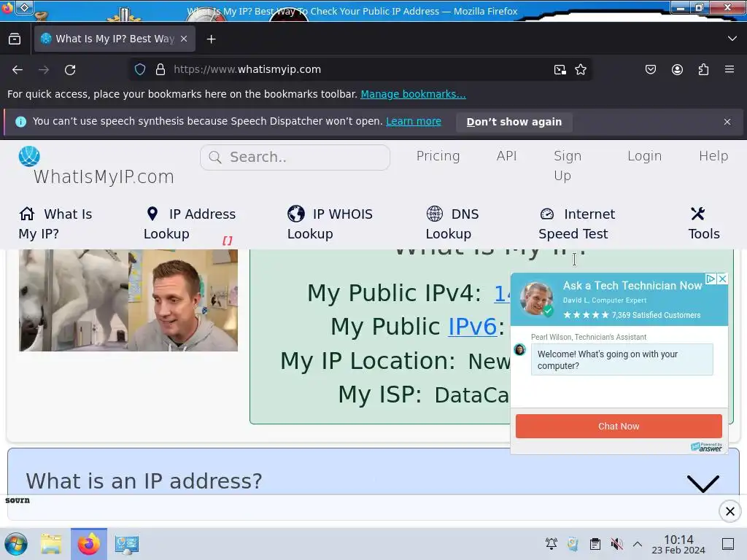747x560 pixels.
Task: Click the show desktop button
Action: click(728, 544)
